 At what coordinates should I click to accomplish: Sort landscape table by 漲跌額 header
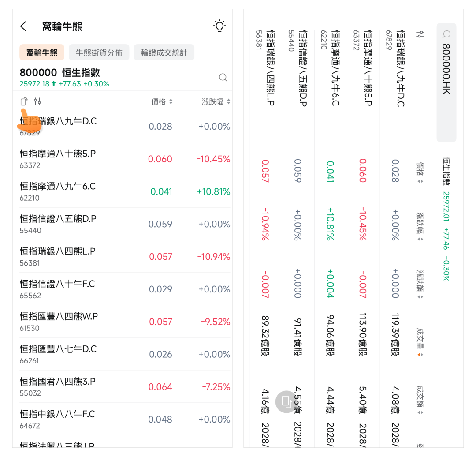coord(420,285)
